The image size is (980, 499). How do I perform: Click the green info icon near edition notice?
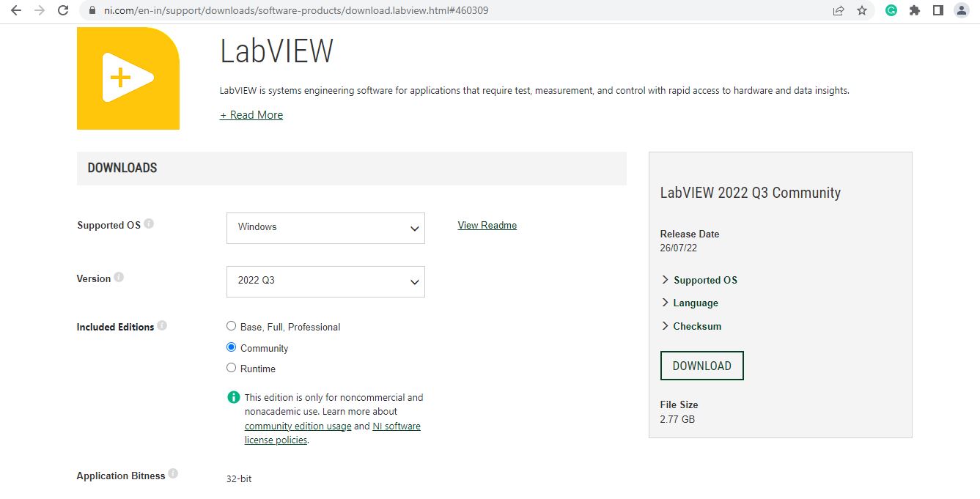(x=233, y=396)
